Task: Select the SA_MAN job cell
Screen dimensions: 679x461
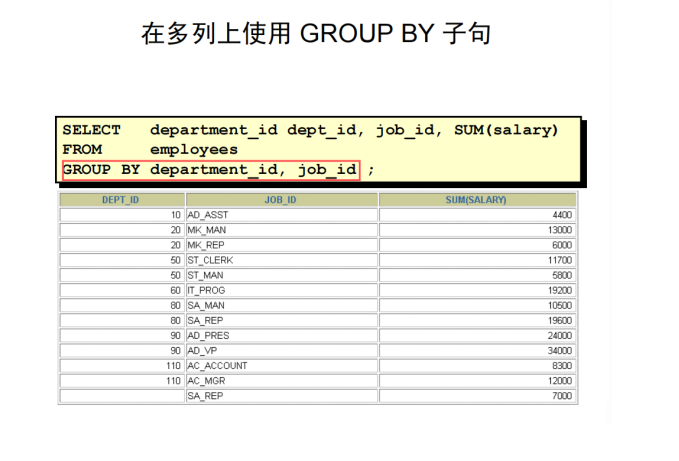Action: tap(281, 306)
